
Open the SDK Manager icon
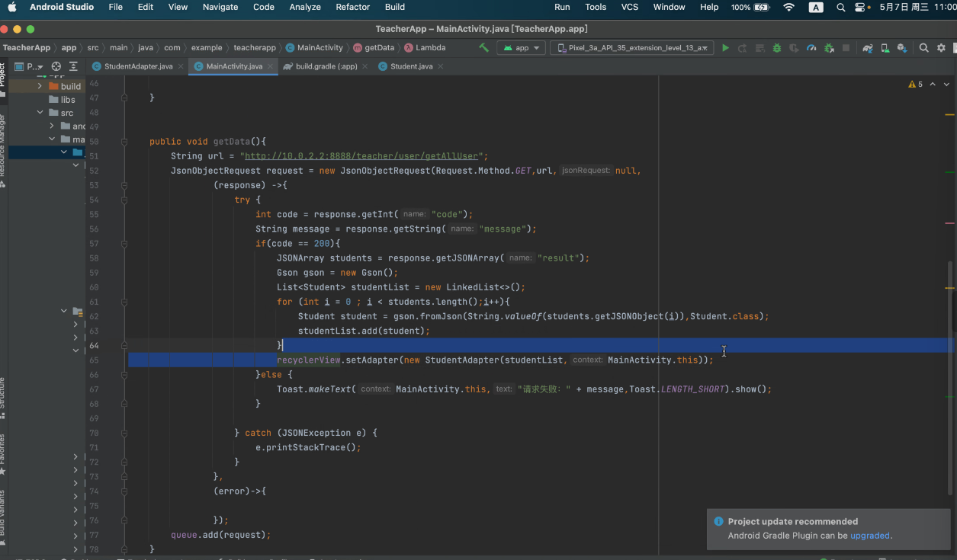pos(902,47)
